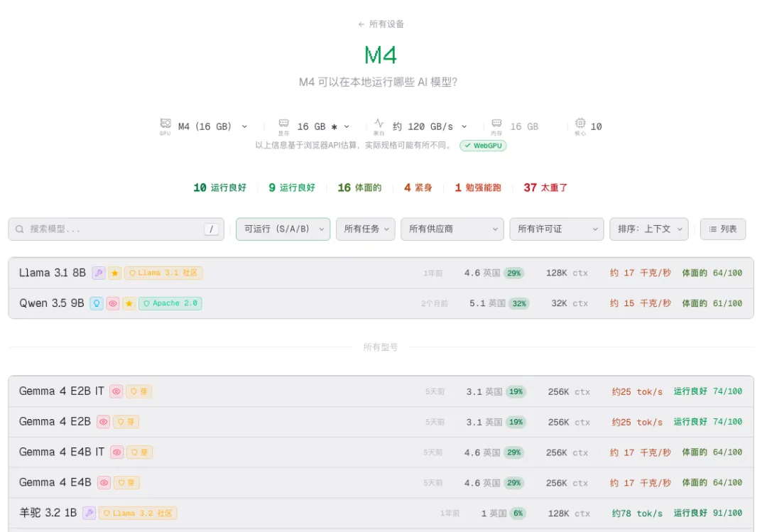
Task: Click the WebGPU badge
Action: click(x=483, y=146)
